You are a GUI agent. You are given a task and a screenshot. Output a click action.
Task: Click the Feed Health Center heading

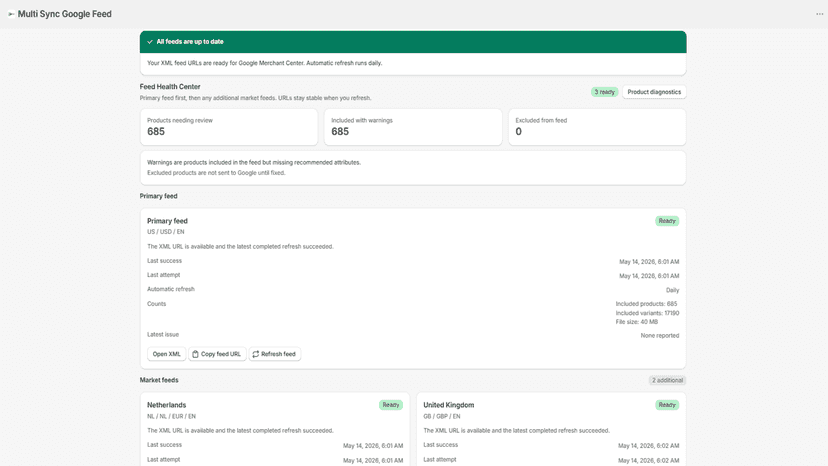pos(170,87)
